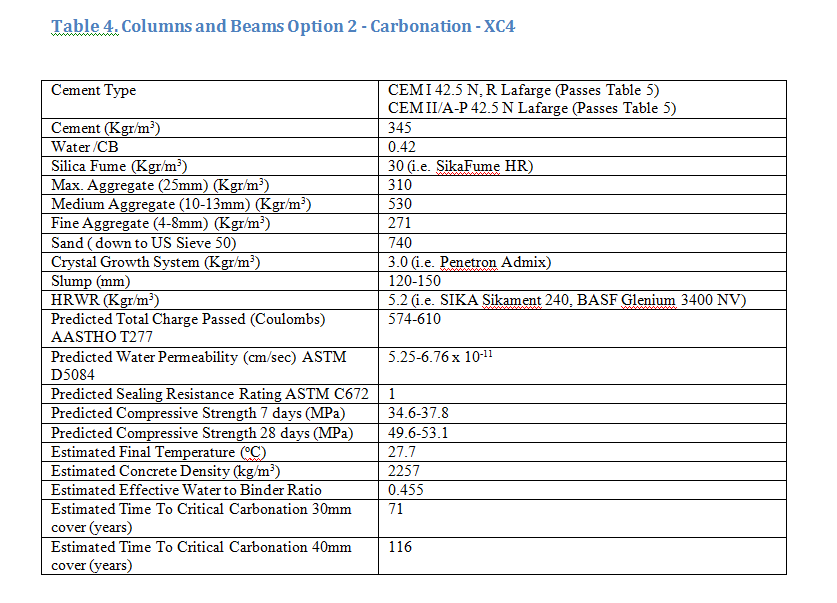Select 'Estimated Final Temperature (°C)' label
Viewport: 837px width, 603px height.
click(x=159, y=452)
